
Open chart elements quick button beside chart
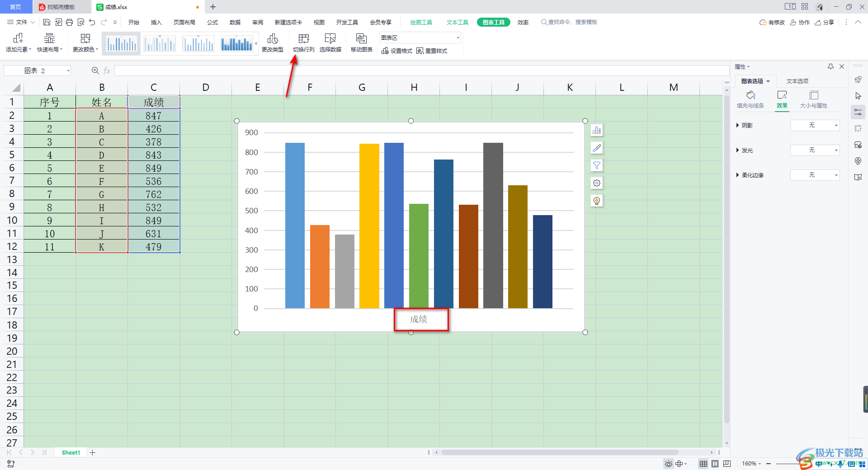pyautogui.click(x=597, y=130)
